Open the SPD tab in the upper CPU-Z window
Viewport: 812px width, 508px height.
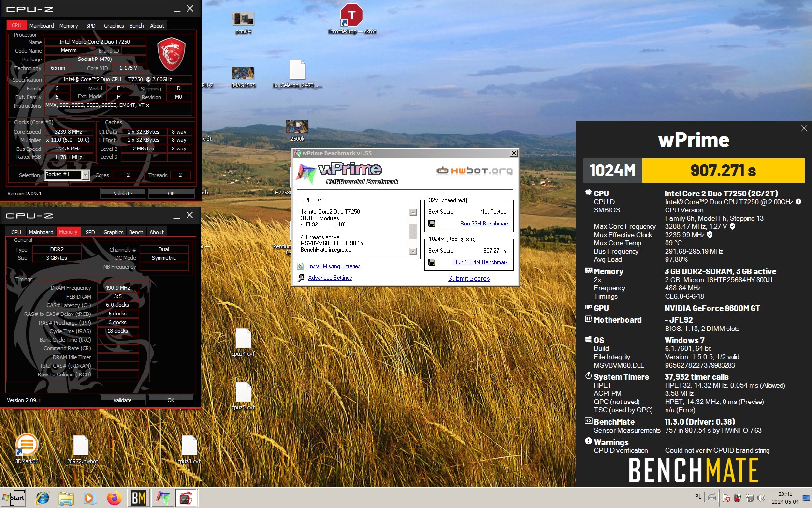point(91,26)
